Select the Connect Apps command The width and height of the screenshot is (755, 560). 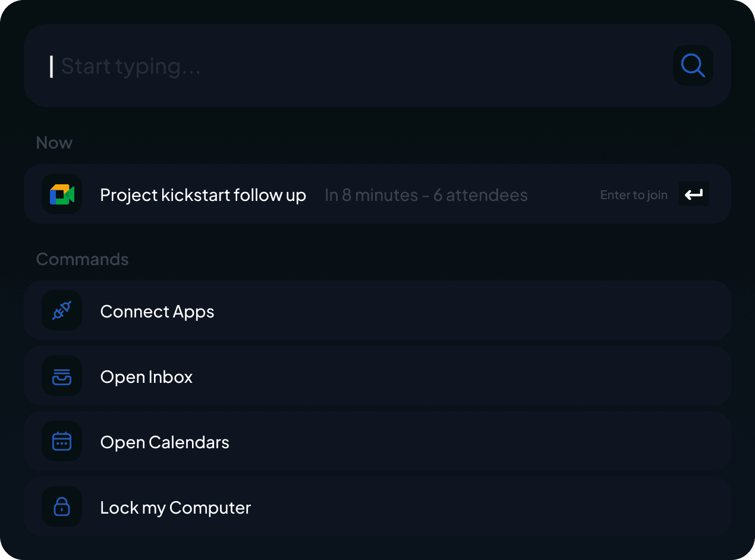[x=378, y=310]
